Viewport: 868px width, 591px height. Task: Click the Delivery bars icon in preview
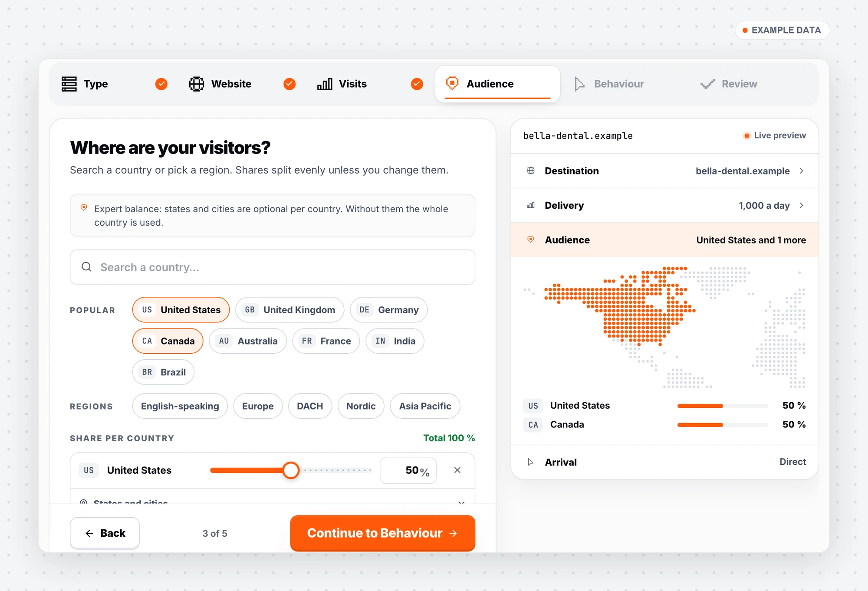530,205
